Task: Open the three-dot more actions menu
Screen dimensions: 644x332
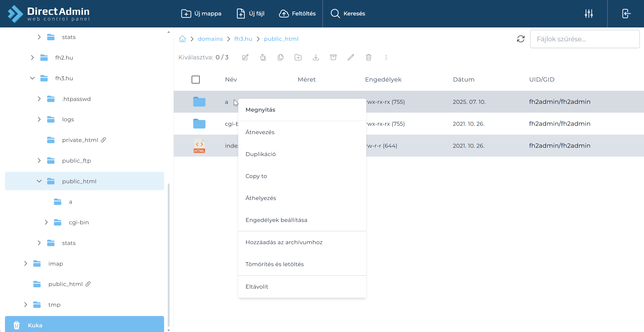Action: [x=386, y=57]
